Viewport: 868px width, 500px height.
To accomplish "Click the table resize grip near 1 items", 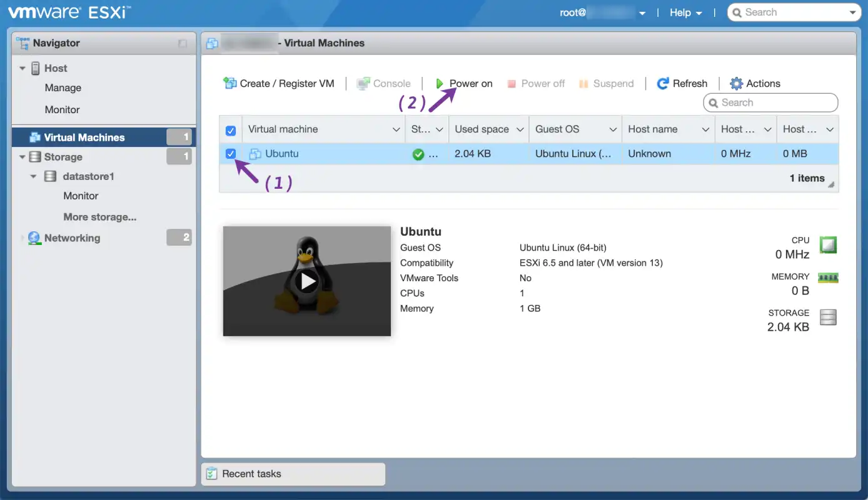I will (831, 184).
